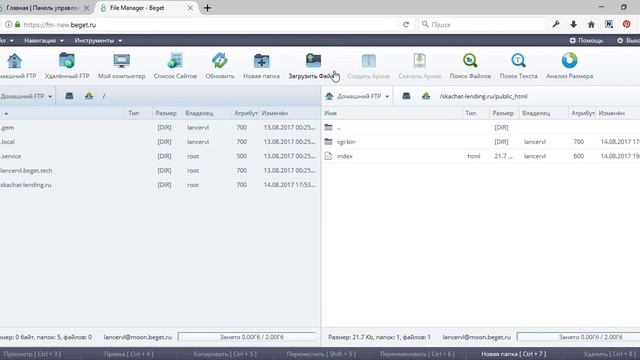Open Удалённый FTP connection tool
The image size is (640, 360).
pyautogui.click(x=67, y=61)
